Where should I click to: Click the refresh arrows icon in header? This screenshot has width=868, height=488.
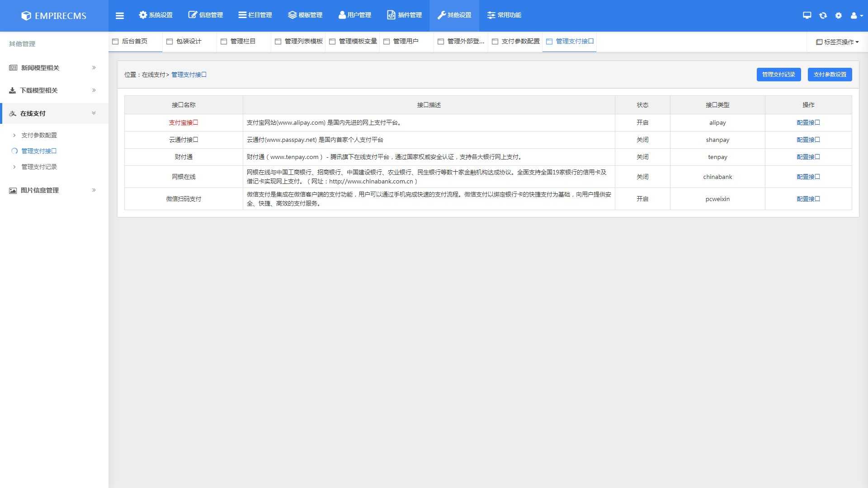[823, 15]
